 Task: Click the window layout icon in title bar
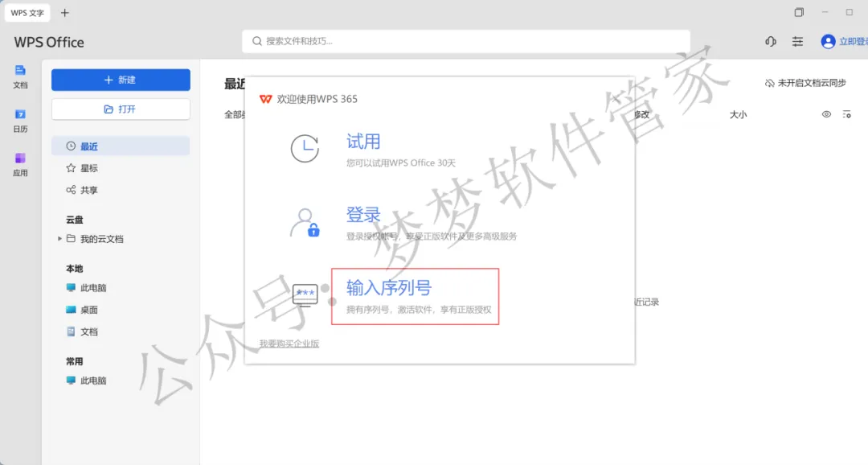[799, 12]
